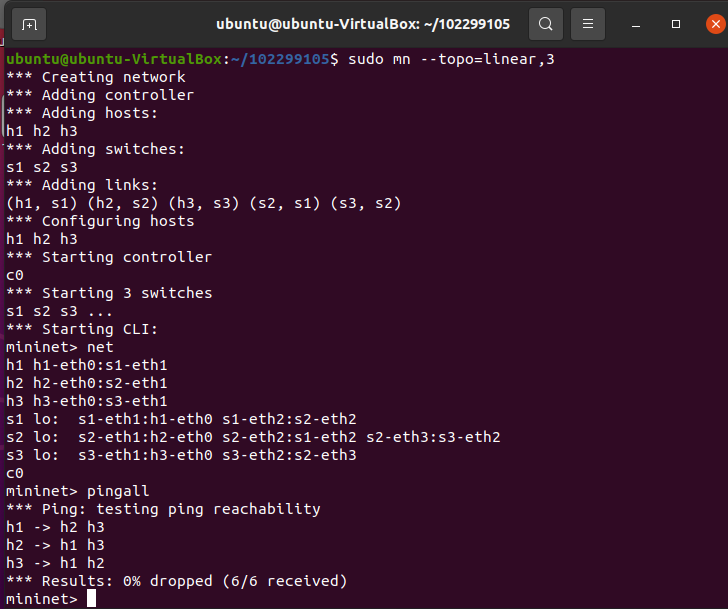Viewport: 728px width, 609px height.
Task: Maximize the terminal window
Action: [676, 23]
